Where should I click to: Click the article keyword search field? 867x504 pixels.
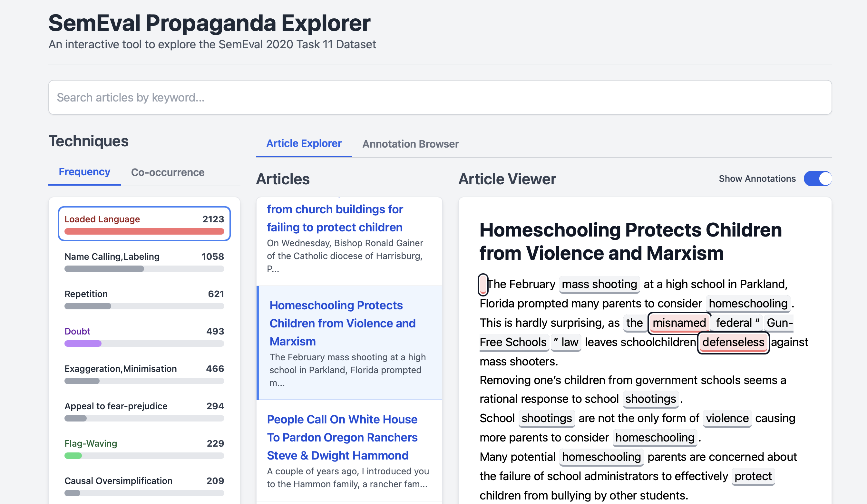[x=440, y=97]
